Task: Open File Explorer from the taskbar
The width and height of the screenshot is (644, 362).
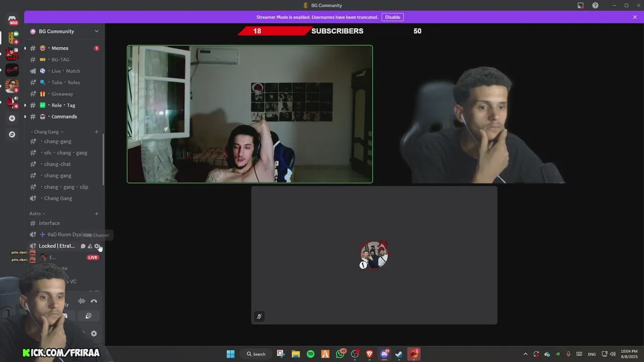Action: coord(296,354)
